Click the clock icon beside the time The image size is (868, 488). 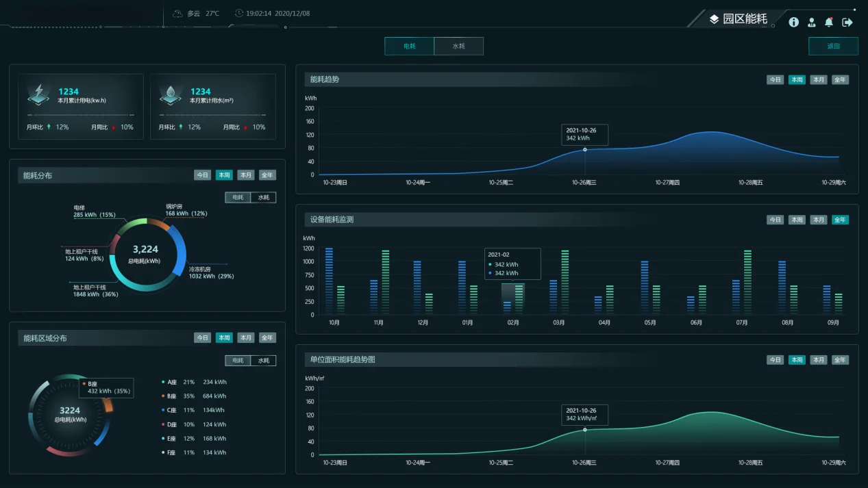(239, 13)
